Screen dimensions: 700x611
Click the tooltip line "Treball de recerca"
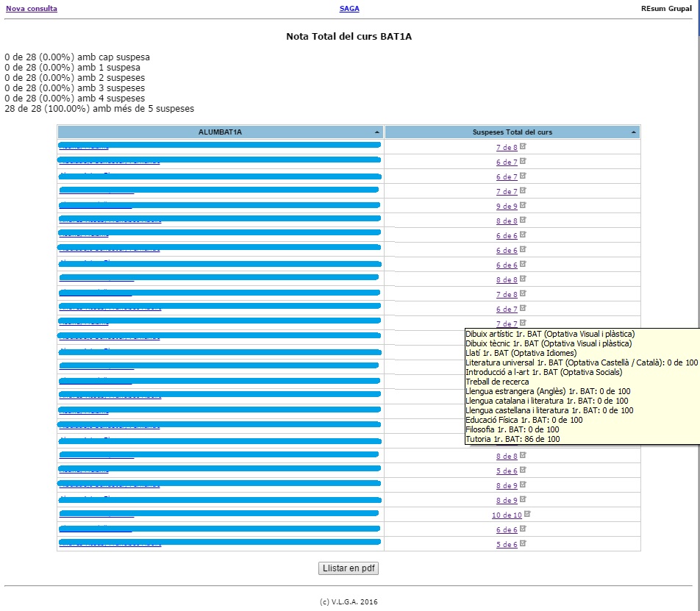(x=497, y=382)
